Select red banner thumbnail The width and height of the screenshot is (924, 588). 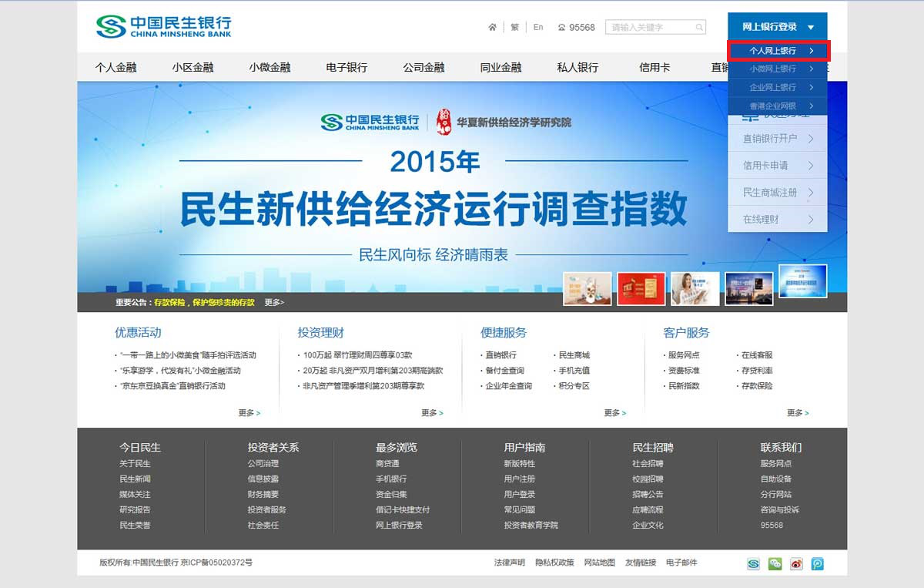[641, 288]
